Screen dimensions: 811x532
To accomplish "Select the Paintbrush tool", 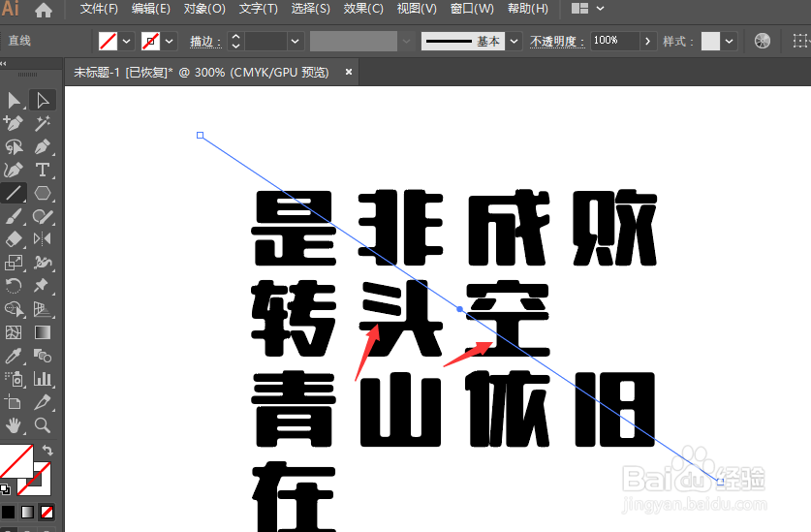I will (14, 216).
